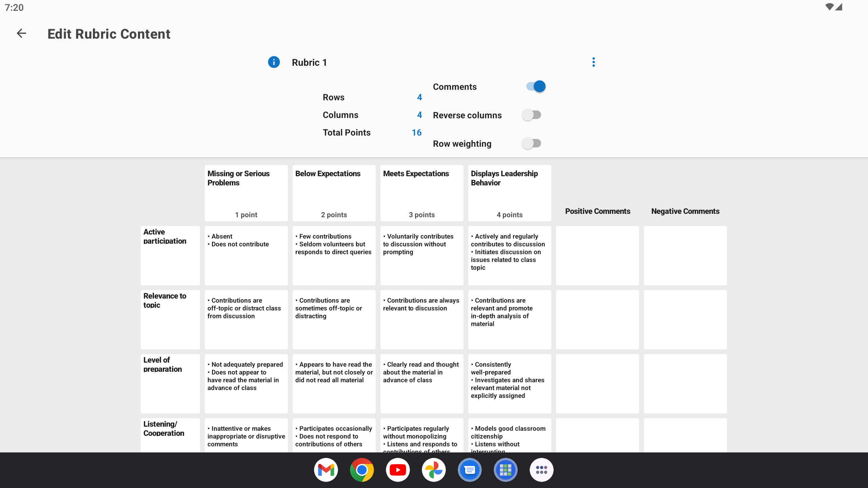
Task: Edit the Consistently well-prepared cell
Action: (x=510, y=384)
